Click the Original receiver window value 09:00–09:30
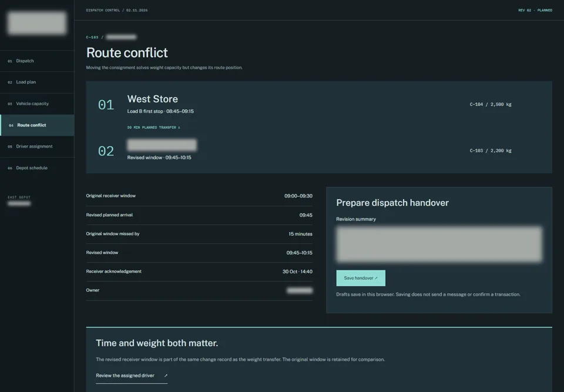This screenshot has width=564, height=392. (298, 196)
